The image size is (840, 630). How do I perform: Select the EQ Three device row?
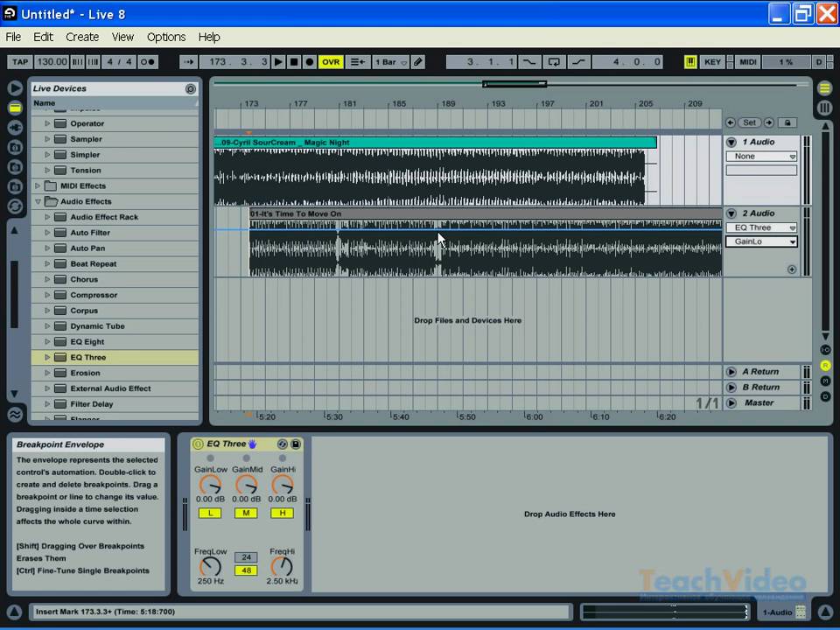point(115,357)
